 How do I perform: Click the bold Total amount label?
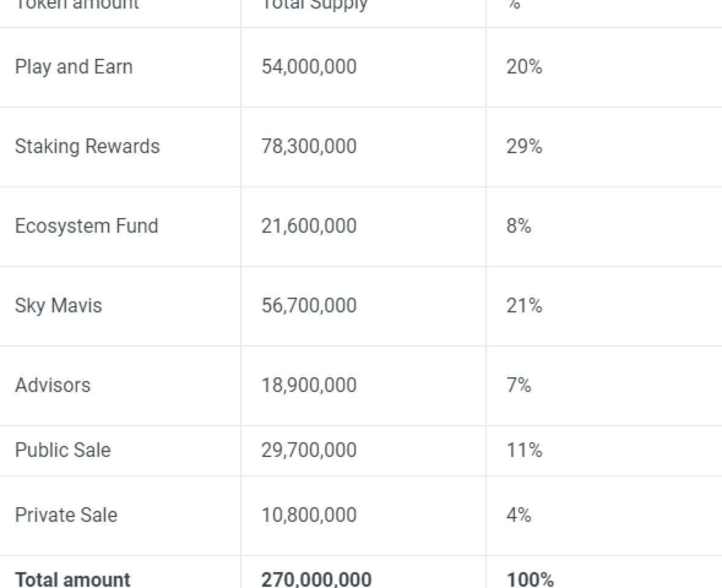[x=73, y=579]
